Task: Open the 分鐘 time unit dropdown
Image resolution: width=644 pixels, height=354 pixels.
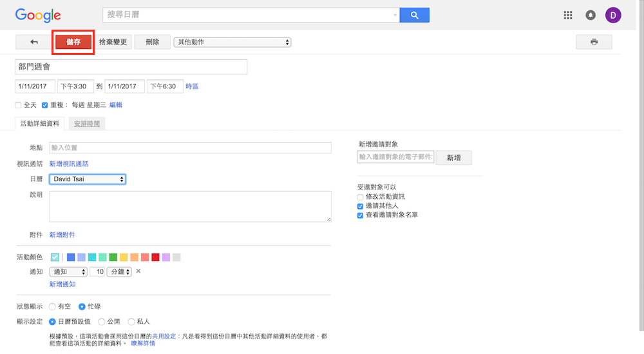Action: (119, 272)
